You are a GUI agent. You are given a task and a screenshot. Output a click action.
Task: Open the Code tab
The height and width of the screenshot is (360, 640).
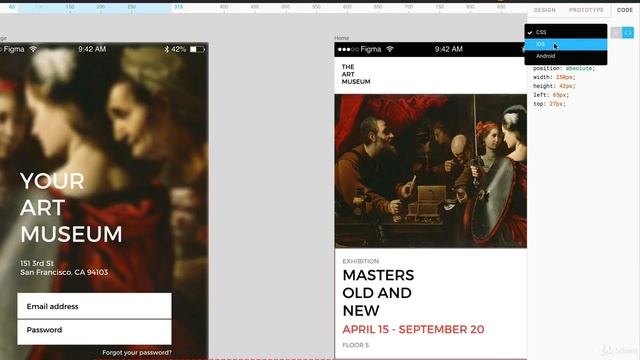[624, 10]
